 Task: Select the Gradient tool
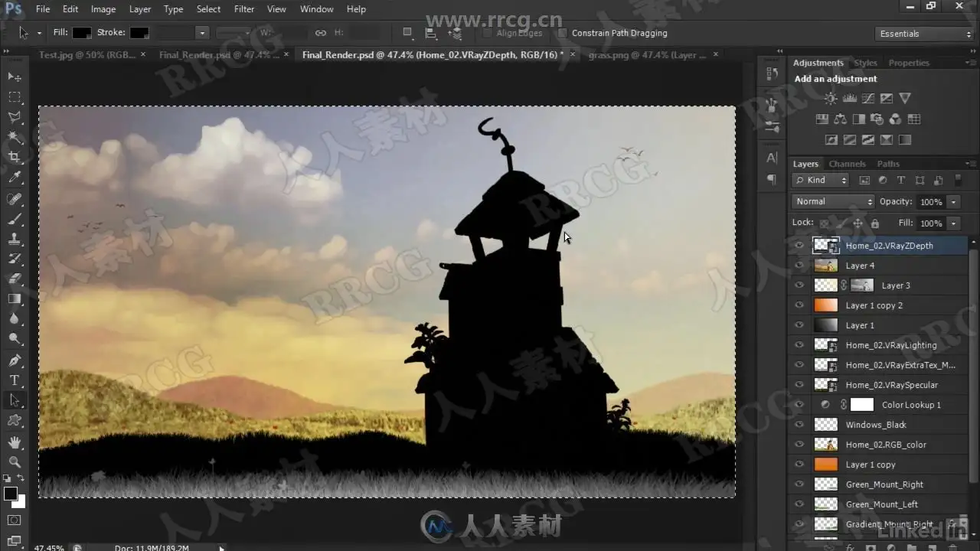pos(15,298)
